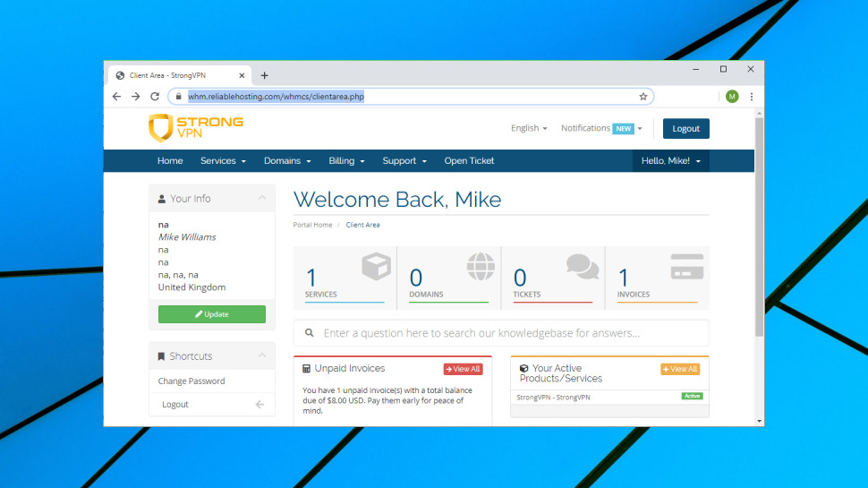The height and width of the screenshot is (488, 868).
Task: Close the Client Area - StrongVPN tab
Action: [x=242, y=75]
